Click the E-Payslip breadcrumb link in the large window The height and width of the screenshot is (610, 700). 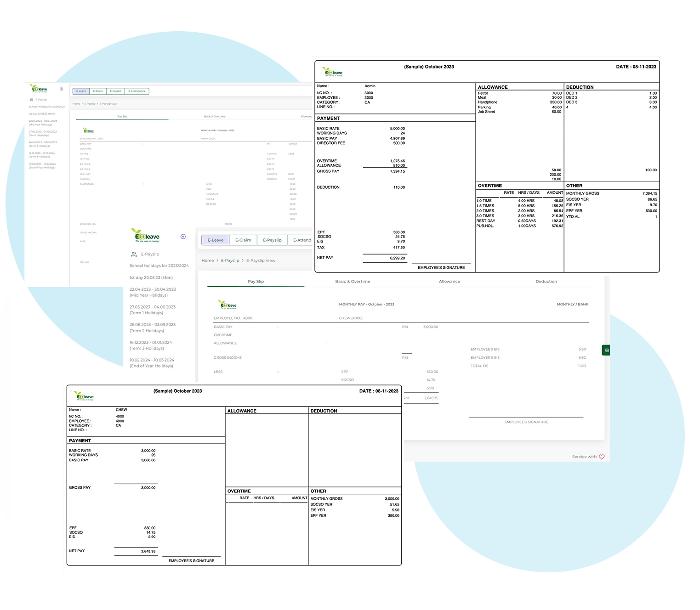[x=230, y=260]
